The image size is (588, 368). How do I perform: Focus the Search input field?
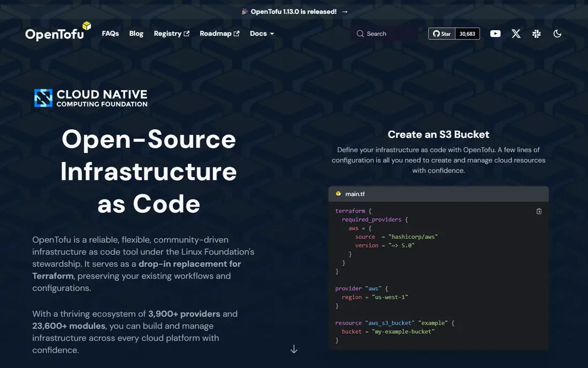(x=384, y=34)
